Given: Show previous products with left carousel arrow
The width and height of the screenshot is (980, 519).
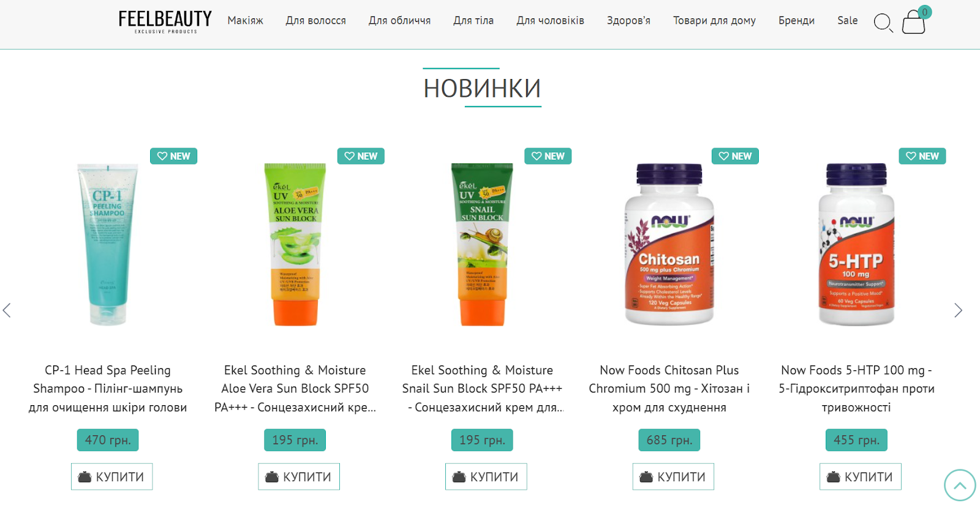Looking at the screenshot, I should [7, 310].
